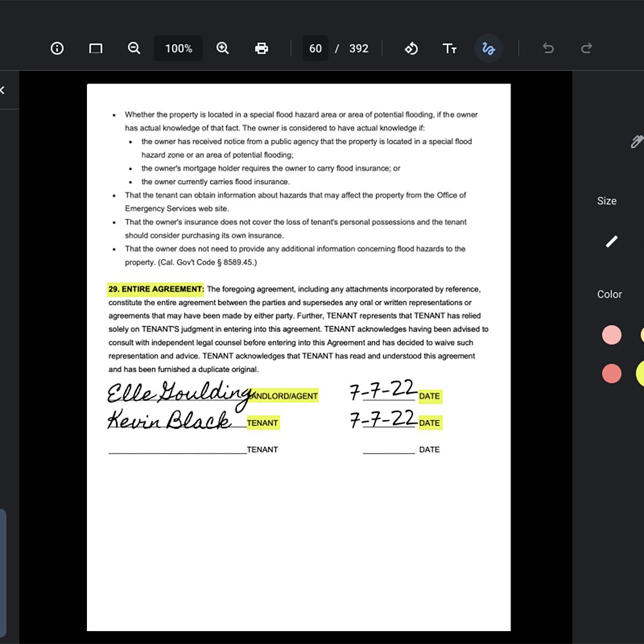Image resolution: width=644 pixels, height=644 pixels.
Task: Print the document with the printer icon
Action: coord(261,48)
